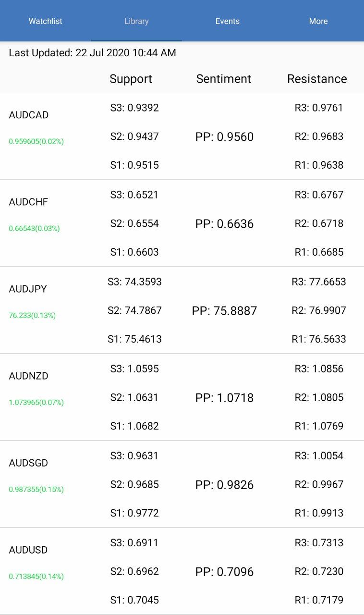
Task: Select the AUDCAD currency pair
Action: [29, 115]
